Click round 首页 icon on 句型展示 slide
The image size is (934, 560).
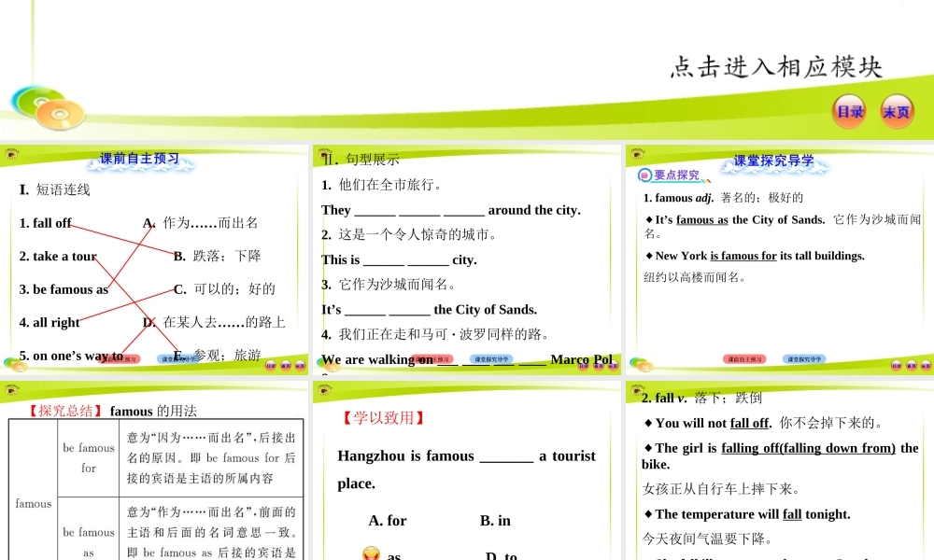pyautogui.click(x=599, y=365)
